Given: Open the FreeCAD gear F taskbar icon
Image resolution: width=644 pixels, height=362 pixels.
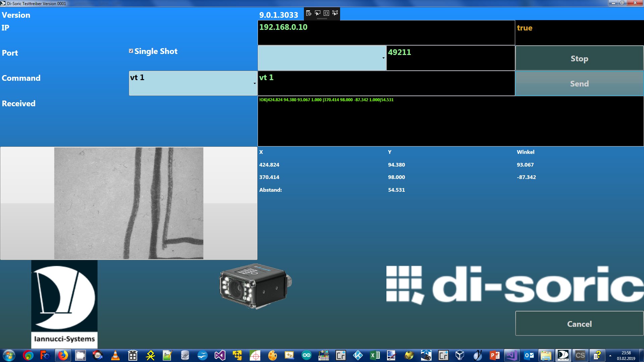Looking at the screenshot, I should [x=45, y=355].
